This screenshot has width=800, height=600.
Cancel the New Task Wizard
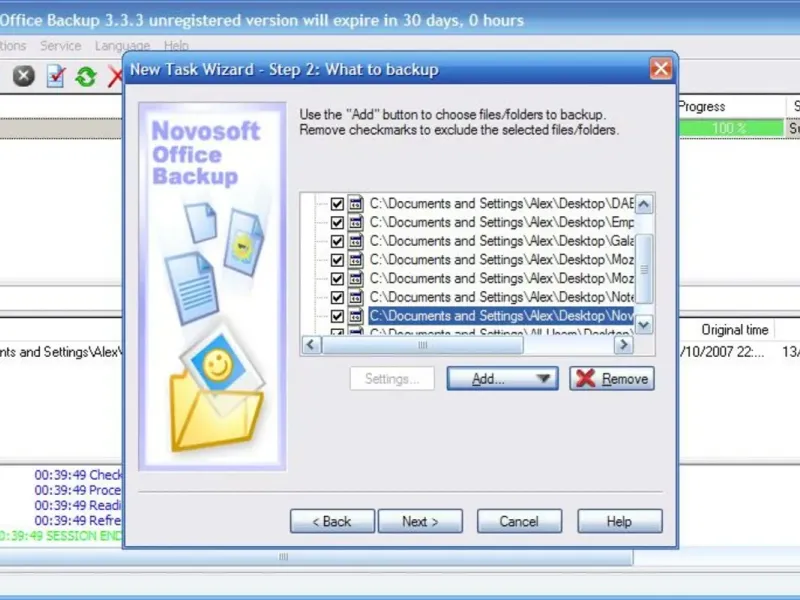point(519,521)
